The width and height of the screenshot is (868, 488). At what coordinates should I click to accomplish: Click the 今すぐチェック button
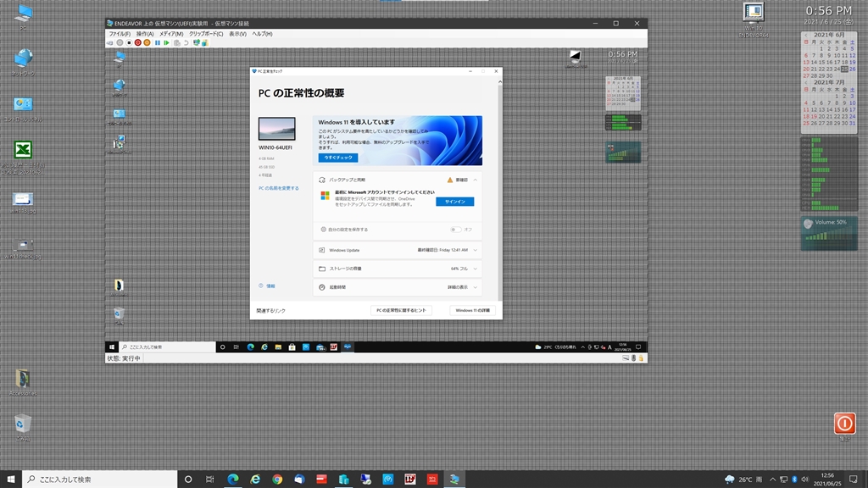pyautogui.click(x=337, y=158)
